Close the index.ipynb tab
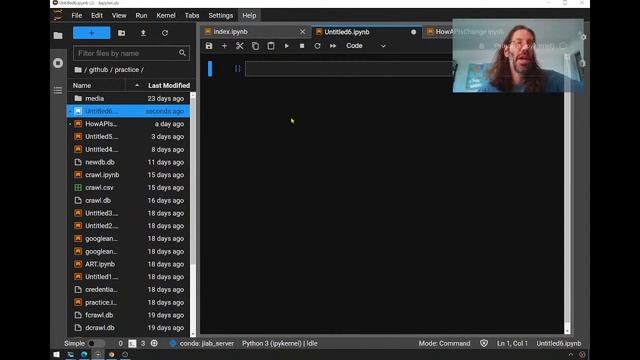This screenshot has height=360, width=640. (x=302, y=32)
